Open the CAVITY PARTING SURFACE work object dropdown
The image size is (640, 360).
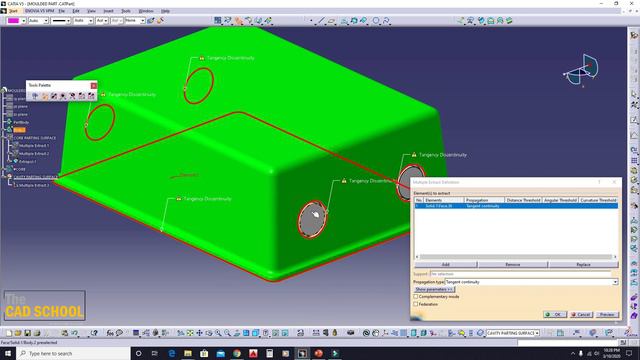pyautogui.click(x=537, y=333)
